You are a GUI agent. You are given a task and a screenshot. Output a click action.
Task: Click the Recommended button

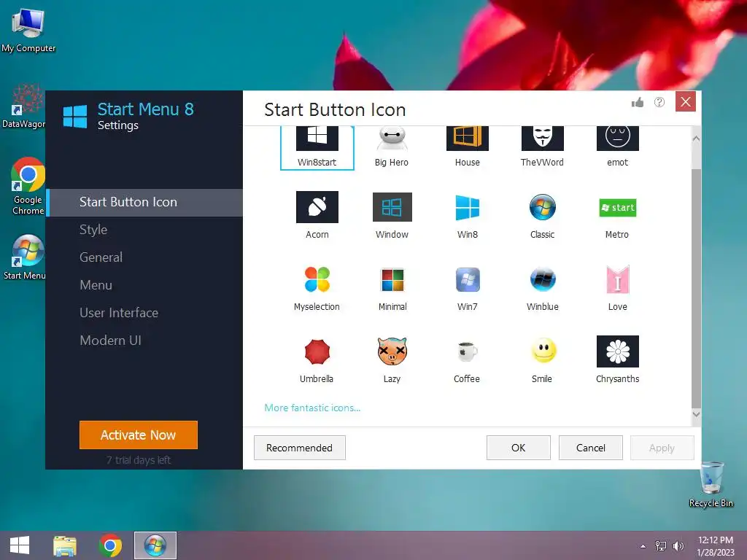point(299,448)
